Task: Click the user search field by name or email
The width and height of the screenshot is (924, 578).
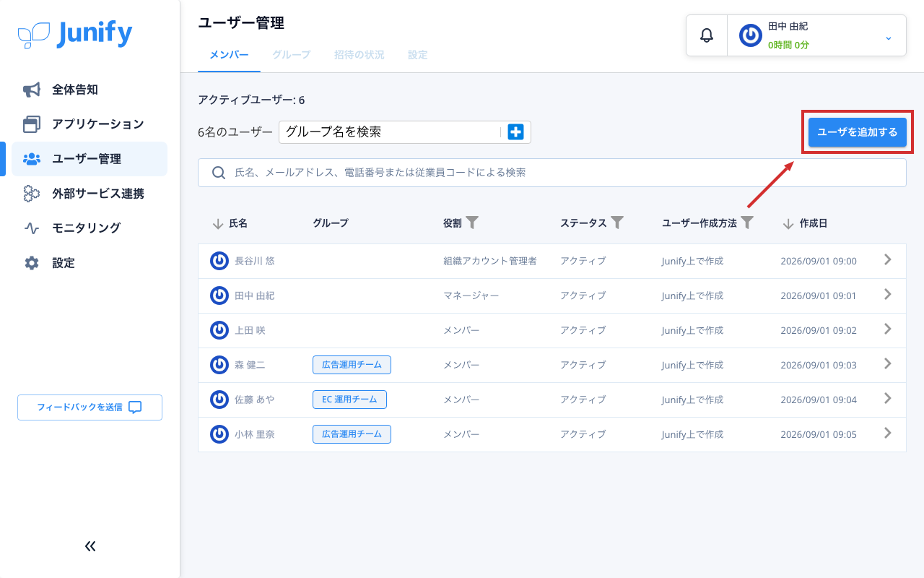Action: (552, 173)
